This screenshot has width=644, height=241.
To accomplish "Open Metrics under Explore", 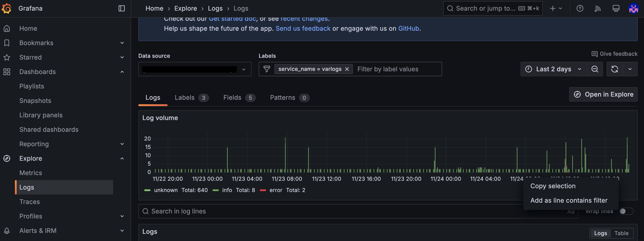I will pyautogui.click(x=31, y=173).
